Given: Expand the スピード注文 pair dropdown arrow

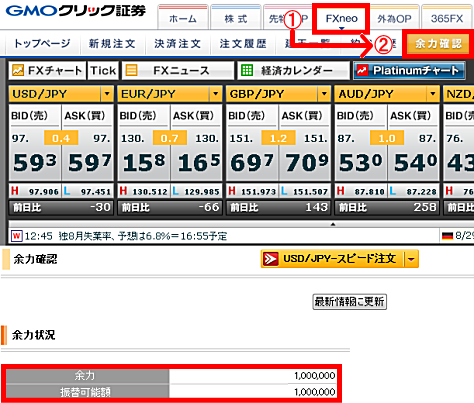Looking at the screenshot, I should click(x=412, y=259).
